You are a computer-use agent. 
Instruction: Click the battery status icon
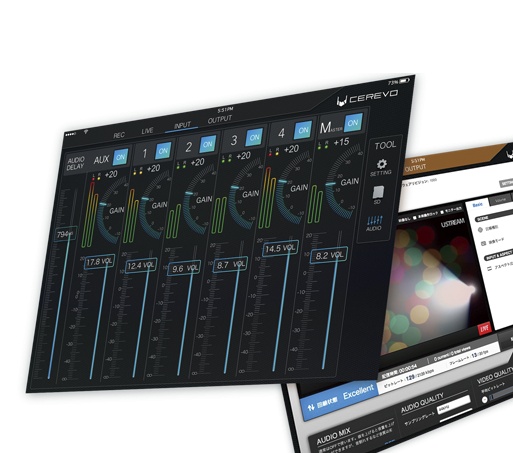404,80
